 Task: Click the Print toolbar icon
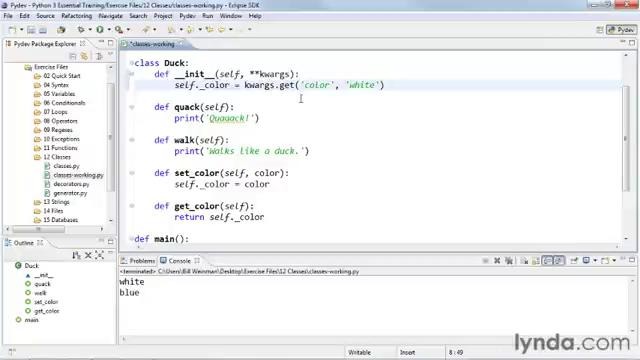[x=42, y=30]
